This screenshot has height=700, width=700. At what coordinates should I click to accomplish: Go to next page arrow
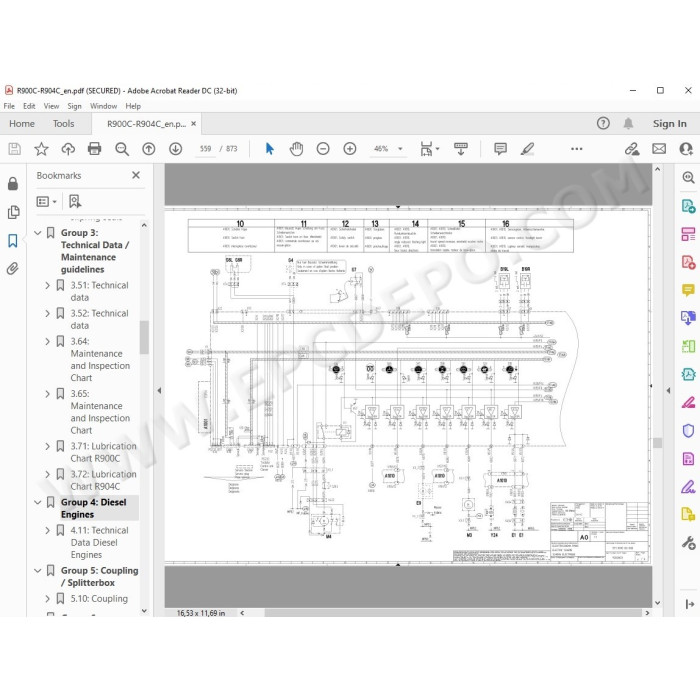pos(175,149)
